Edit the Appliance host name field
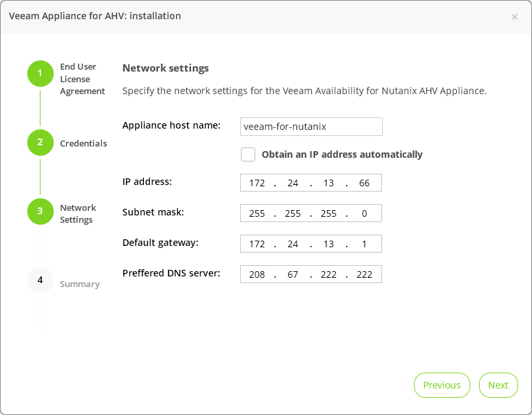 pyautogui.click(x=311, y=126)
